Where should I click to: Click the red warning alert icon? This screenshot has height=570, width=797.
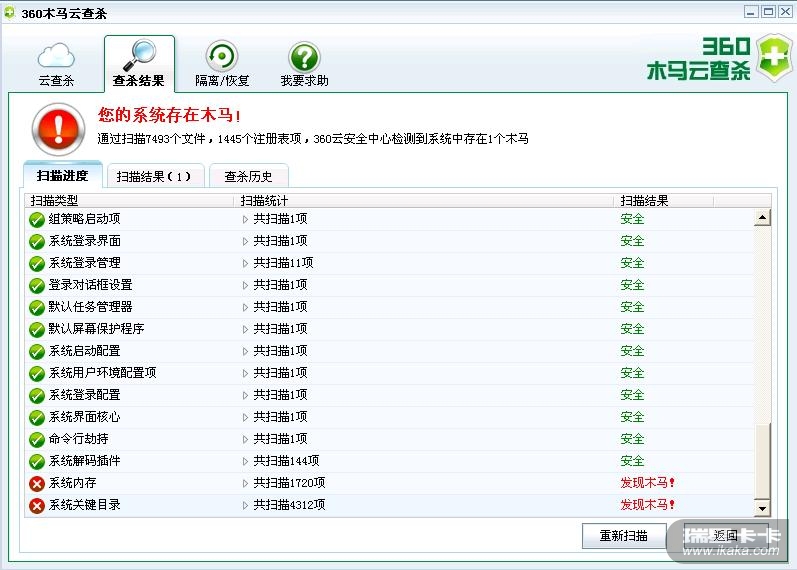[x=58, y=129]
